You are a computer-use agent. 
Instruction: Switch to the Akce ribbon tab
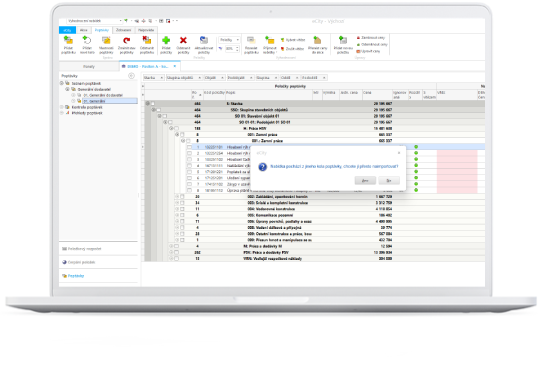pyautogui.click(x=84, y=30)
